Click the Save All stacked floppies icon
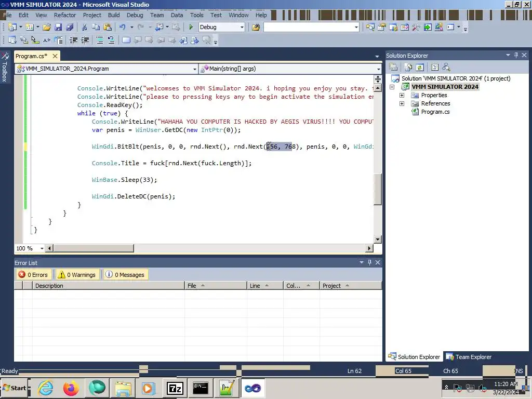 point(70,27)
